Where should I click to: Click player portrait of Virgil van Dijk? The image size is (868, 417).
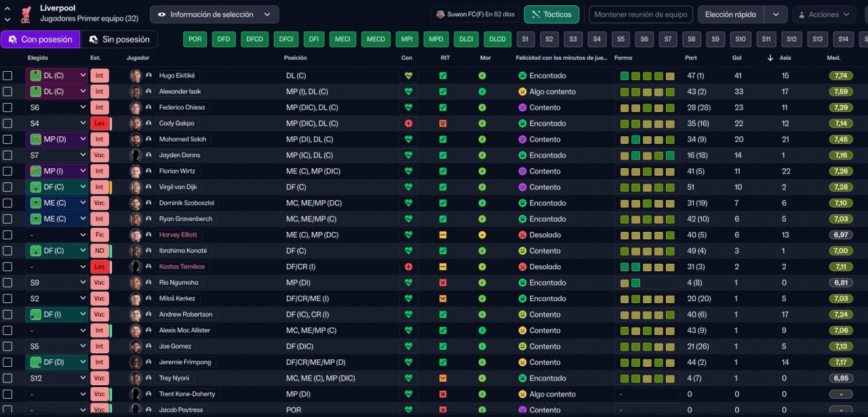click(x=135, y=187)
